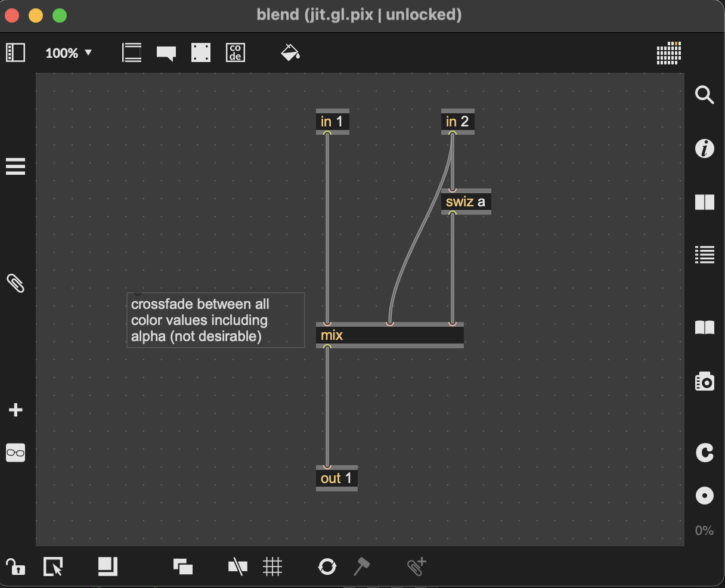Click the overlapping layers icon at bottom
This screenshot has height=588, width=725.
pos(183,567)
